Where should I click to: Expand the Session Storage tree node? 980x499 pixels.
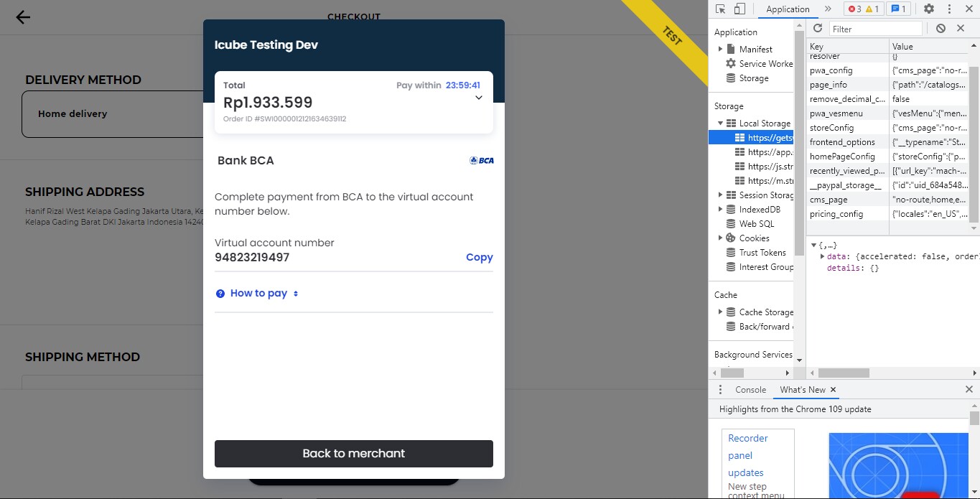[721, 195]
